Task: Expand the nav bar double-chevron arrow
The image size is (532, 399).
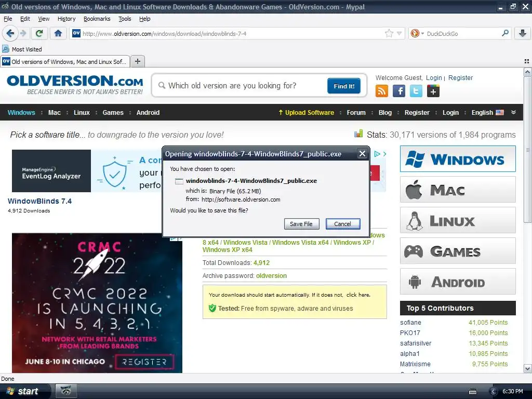Action: pos(513,112)
